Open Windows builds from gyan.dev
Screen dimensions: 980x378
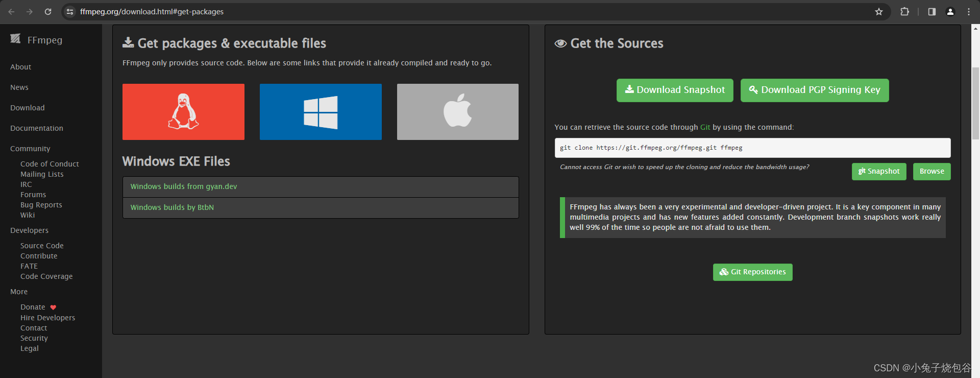tap(184, 186)
